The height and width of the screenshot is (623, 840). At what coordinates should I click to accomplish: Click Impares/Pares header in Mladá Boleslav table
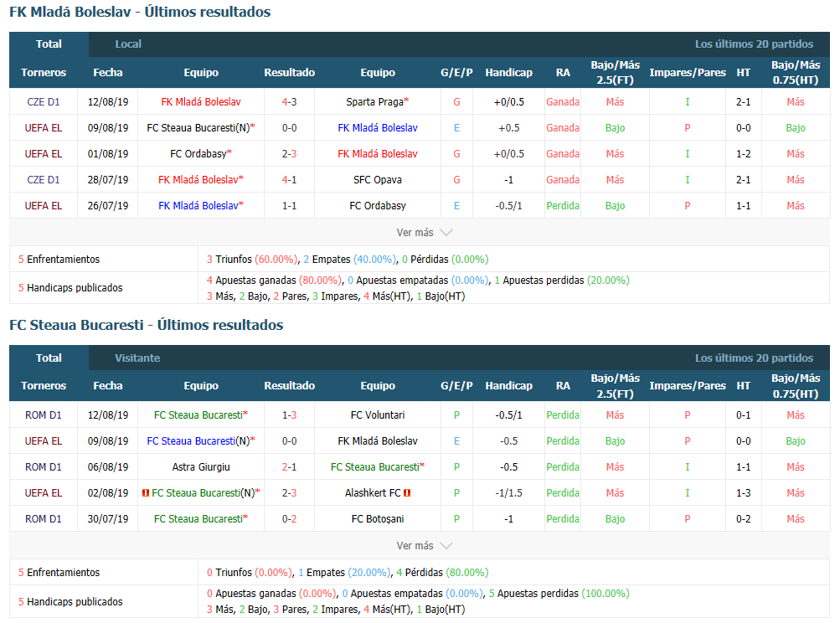[x=688, y=72]
